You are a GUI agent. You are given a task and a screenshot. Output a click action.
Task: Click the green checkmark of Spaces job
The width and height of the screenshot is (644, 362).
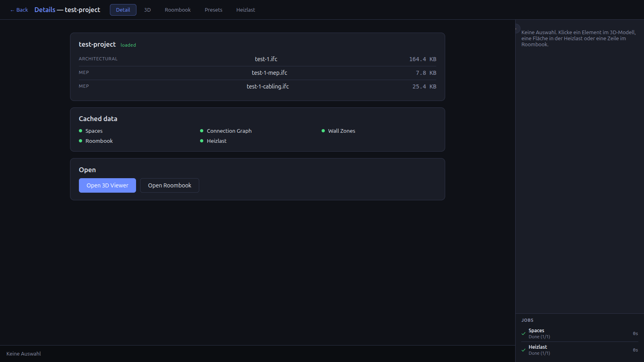pyautogui.click(x=524, y=333)
